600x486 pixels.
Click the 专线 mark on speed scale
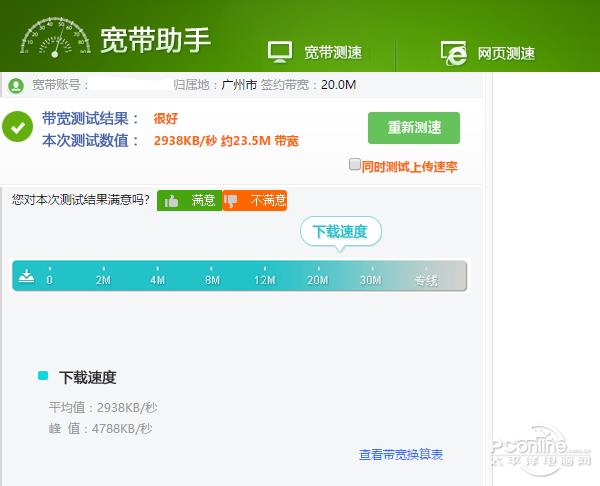pos(426,280)
